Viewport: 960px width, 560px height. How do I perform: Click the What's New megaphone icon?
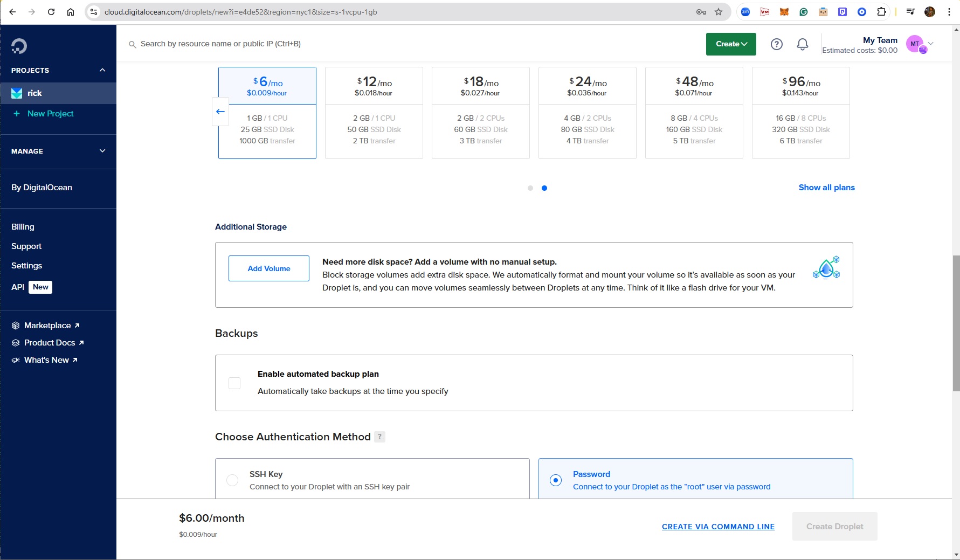click(x=16, y=360)
